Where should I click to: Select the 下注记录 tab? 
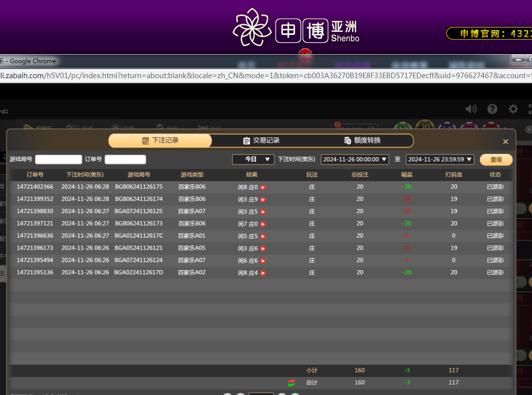(x=160, y=141)
